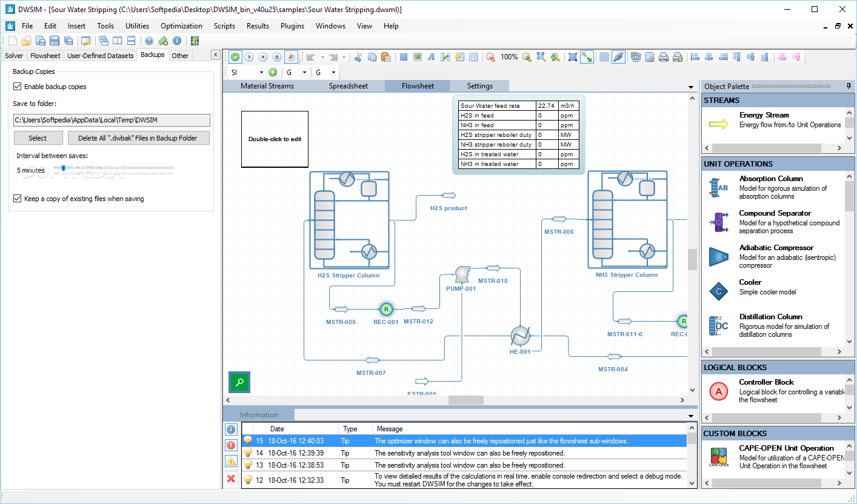Click the Select folder button

point(38,138)
